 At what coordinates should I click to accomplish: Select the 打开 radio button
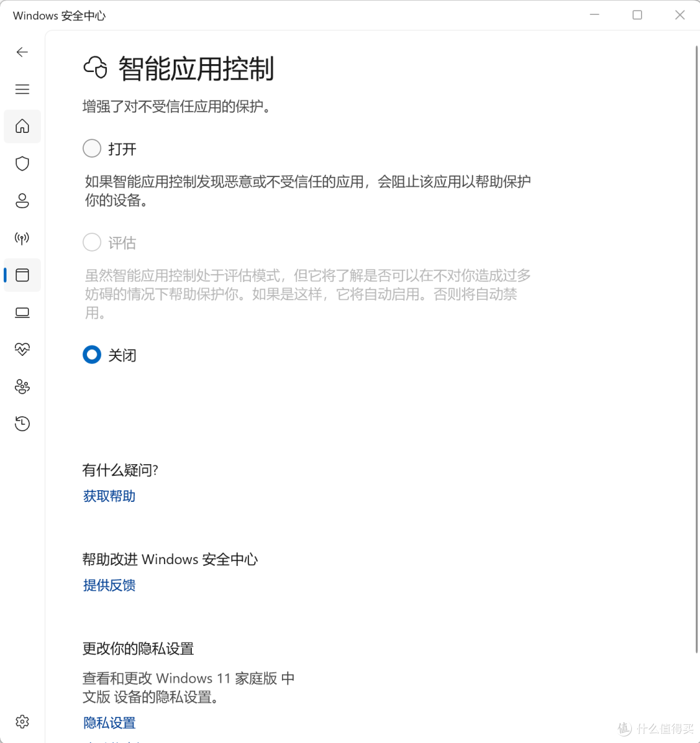[92, 148]
